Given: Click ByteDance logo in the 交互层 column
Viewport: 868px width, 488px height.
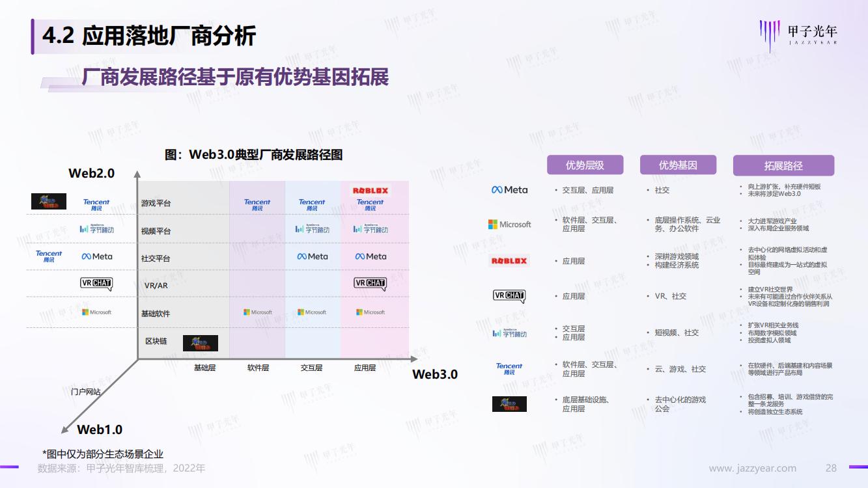Looking at the screenshot, I should coord(313,229).
